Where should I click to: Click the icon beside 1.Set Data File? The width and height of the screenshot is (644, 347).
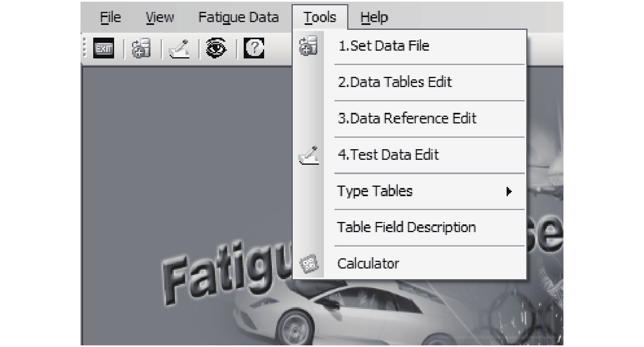[308, 45]
